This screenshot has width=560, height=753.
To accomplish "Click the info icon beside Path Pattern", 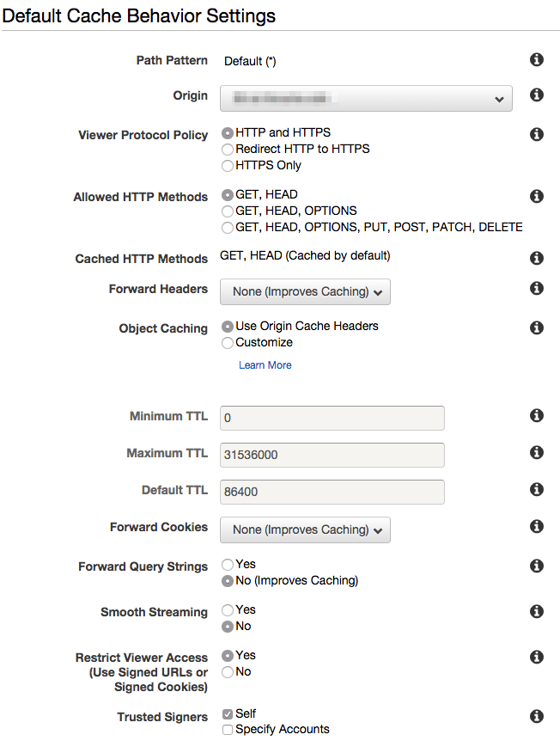I will (537, 59).
